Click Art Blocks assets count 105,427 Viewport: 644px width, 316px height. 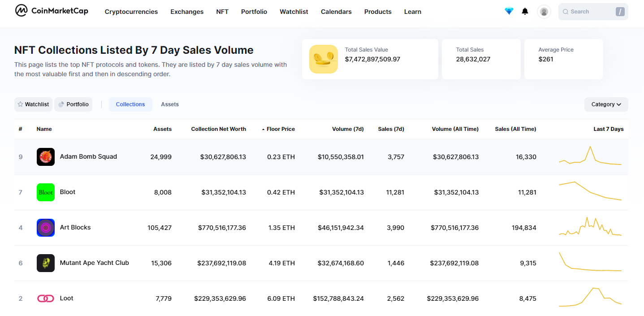[160, 228]
